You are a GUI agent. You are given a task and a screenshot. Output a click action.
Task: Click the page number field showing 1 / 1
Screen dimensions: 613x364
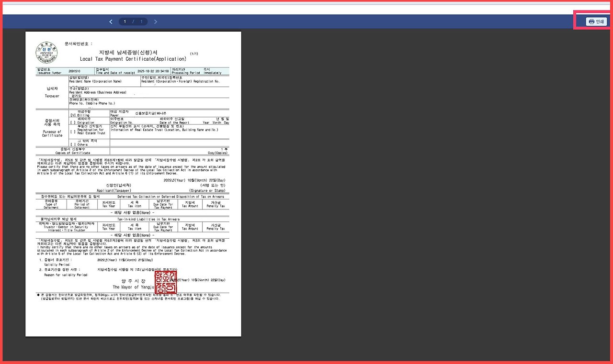tap(133, 22)
